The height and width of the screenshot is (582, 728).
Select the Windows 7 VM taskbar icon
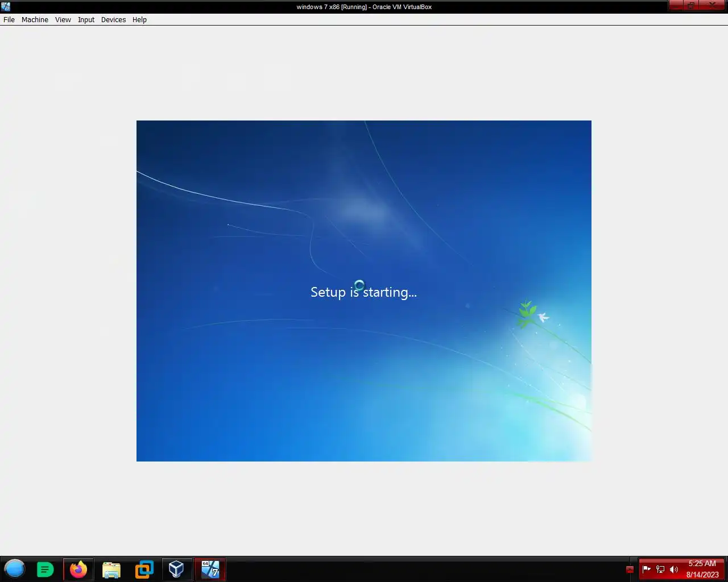[x=210, y=569]
